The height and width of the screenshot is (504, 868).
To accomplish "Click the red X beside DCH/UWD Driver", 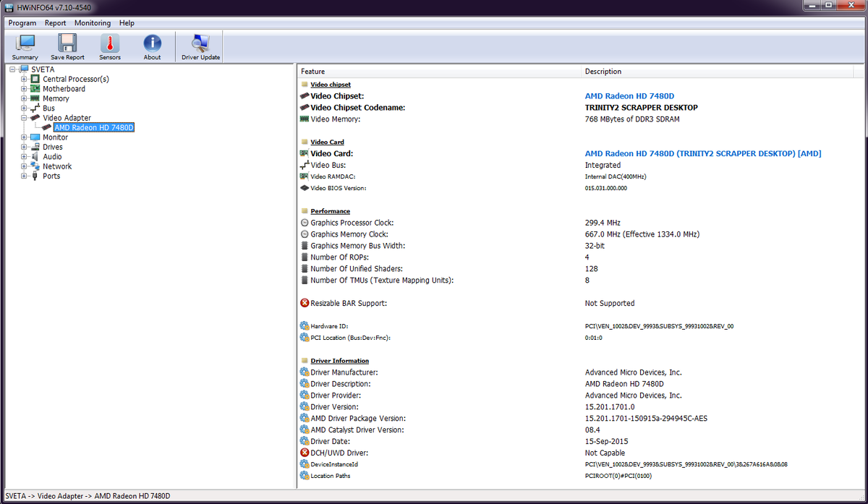I will [305, 453].
